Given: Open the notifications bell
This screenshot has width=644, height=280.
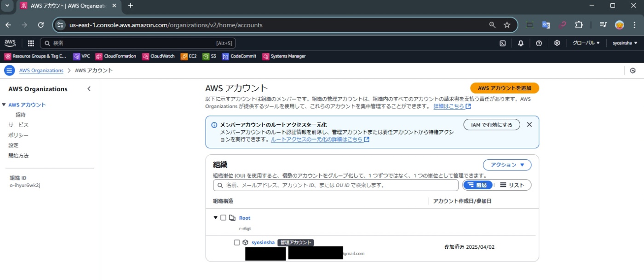Looking at the screenshot, I should 521,43.
